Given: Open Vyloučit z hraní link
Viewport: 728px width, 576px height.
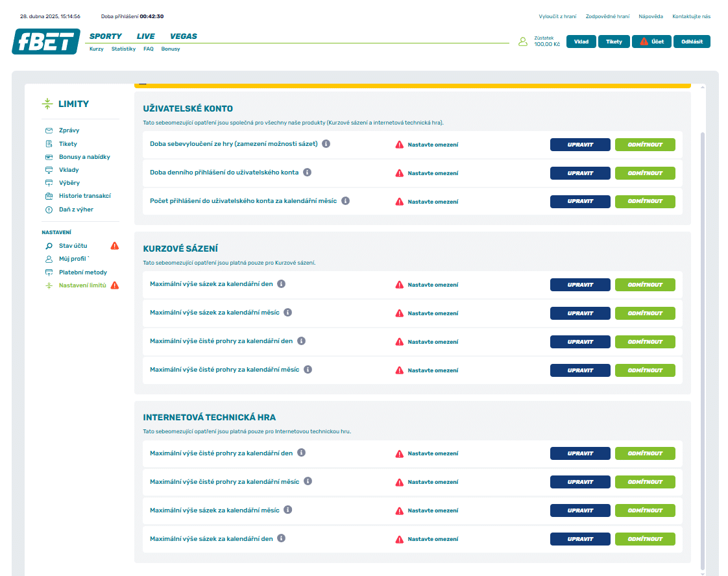Looking at the screenshot, I should coord(557,16).
